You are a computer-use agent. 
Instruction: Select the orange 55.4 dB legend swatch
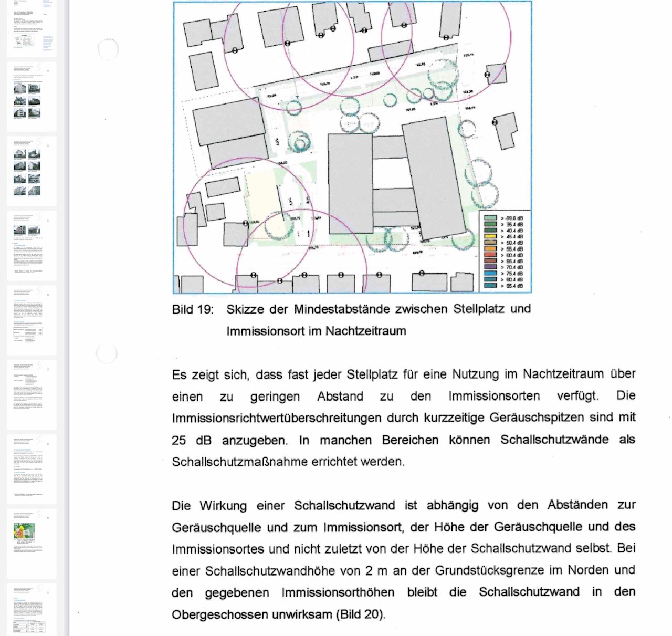pos(490,249)
